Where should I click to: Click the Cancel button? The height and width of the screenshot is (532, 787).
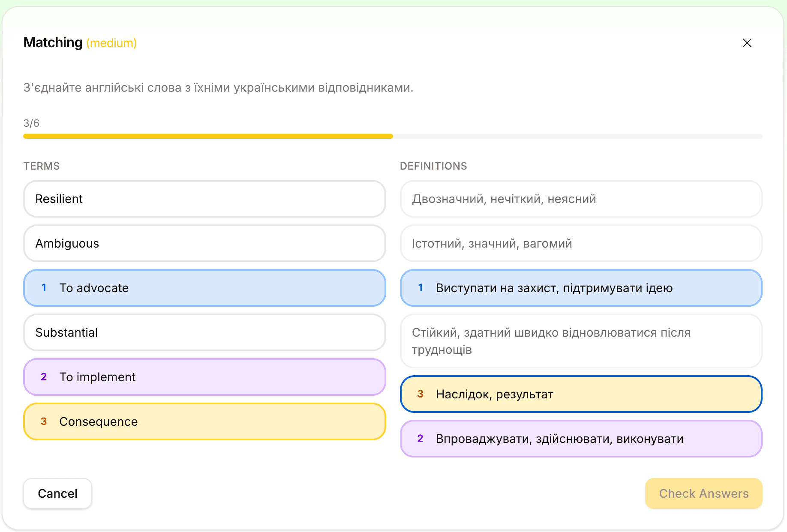point(57,493)
